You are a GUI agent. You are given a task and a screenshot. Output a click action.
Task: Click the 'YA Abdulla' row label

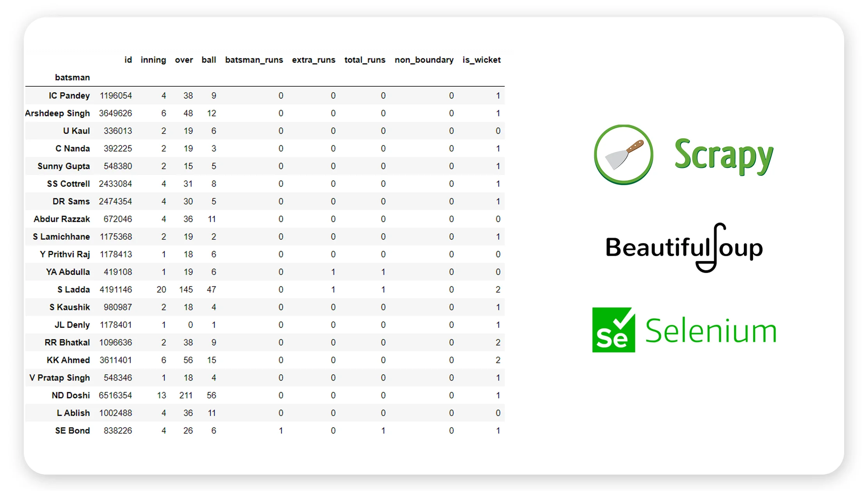(68, 272)
